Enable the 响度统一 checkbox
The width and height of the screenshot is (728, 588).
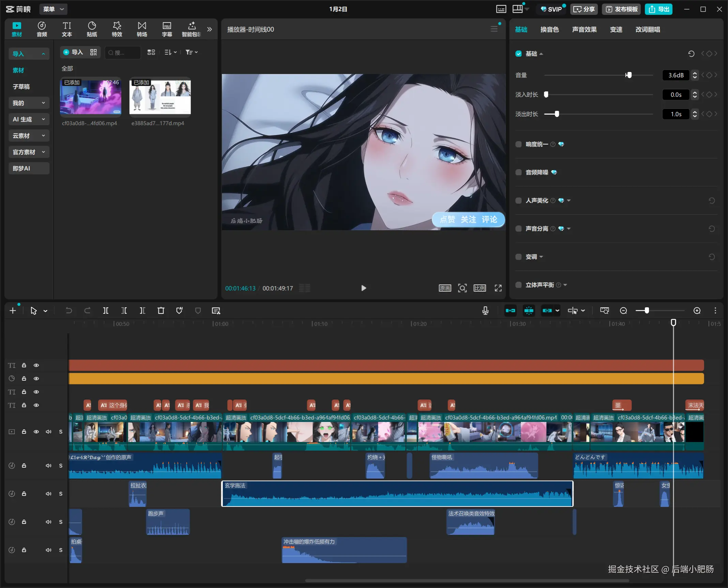[x=518, y=144]
